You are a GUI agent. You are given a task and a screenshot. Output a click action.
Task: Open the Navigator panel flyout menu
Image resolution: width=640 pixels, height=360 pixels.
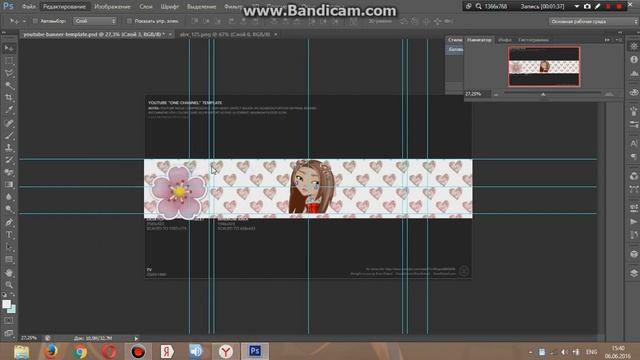pyautogui.click(x=620, y=40)
